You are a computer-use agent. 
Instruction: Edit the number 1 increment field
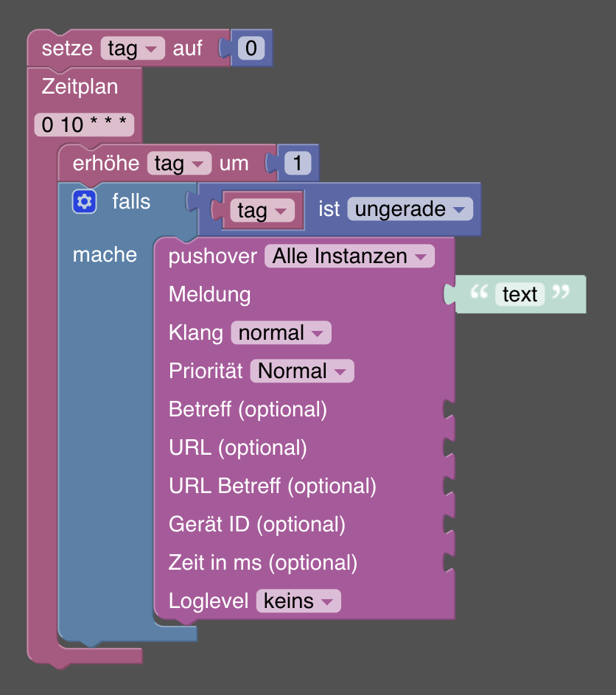(298, 163)
